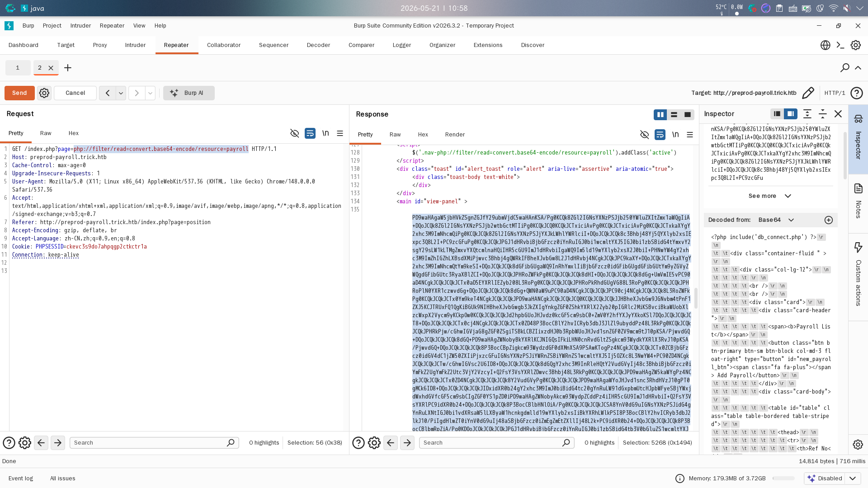The image size is (868, 488).
Task: Click the Response search field
Action: [x=496, y=443]
